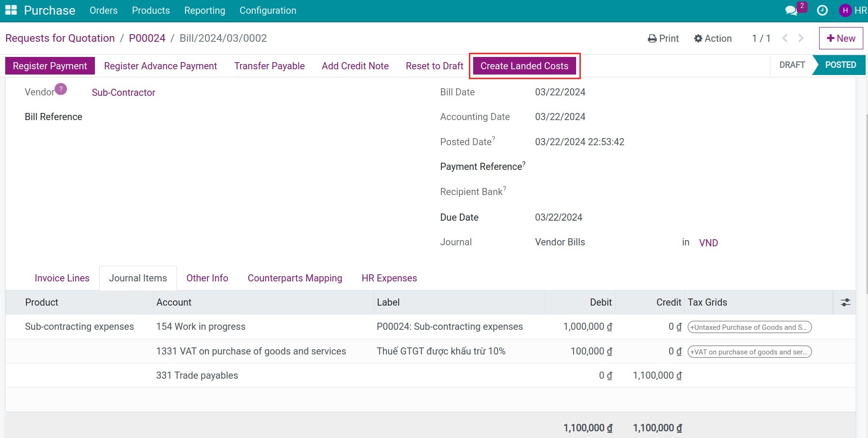This screenshot has width=868, height=438.
Task: Open the Sub-Contractor vendor link
Action: point(123,93)
